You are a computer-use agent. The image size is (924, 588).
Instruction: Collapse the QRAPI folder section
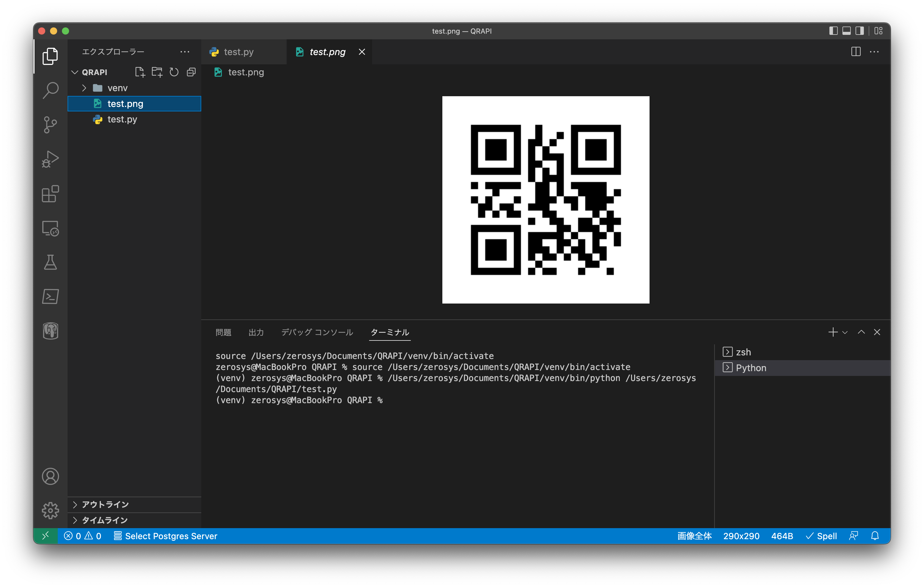point(75,72)
